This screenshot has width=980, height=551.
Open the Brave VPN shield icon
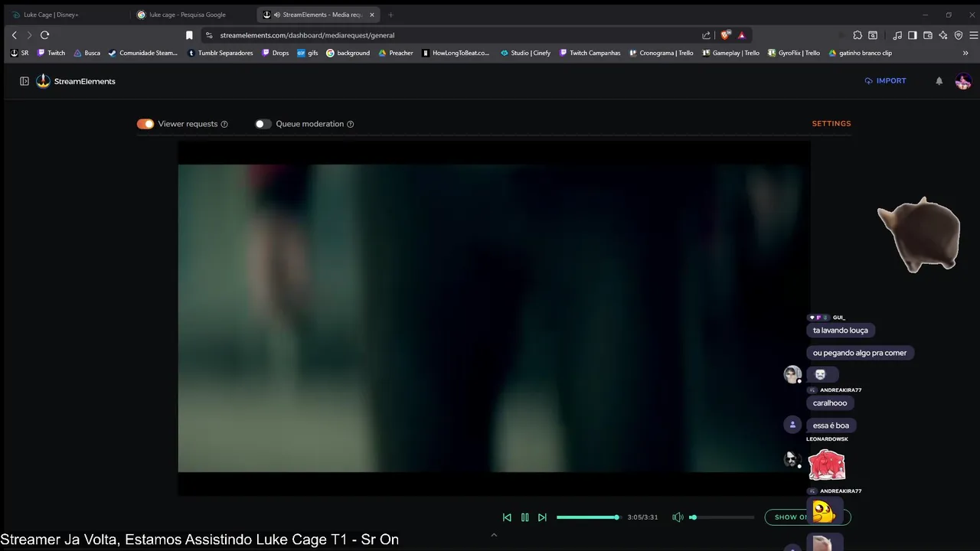tap(959, 35)
